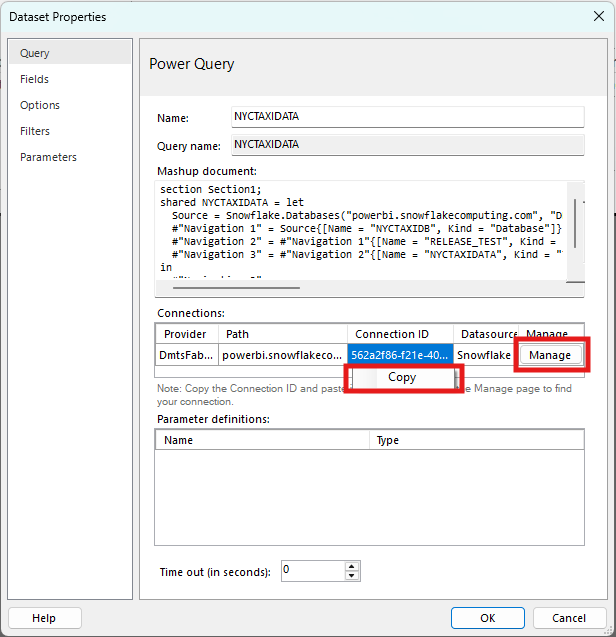Click the #"Navigation 3" code line

tap(367, 254)
